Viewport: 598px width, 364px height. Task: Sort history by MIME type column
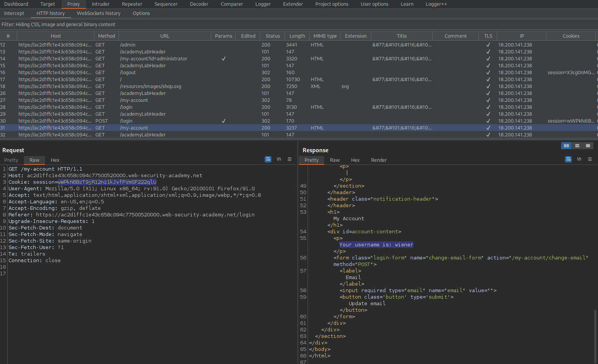[325, 36]
